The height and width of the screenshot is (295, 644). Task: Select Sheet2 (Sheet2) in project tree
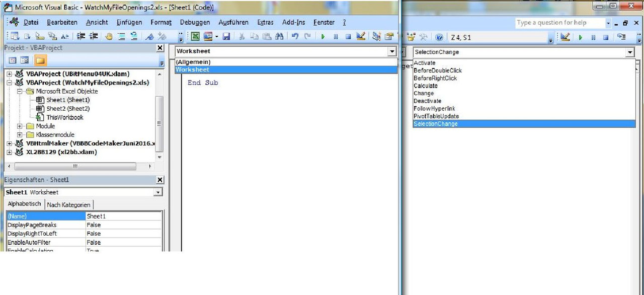68,109
